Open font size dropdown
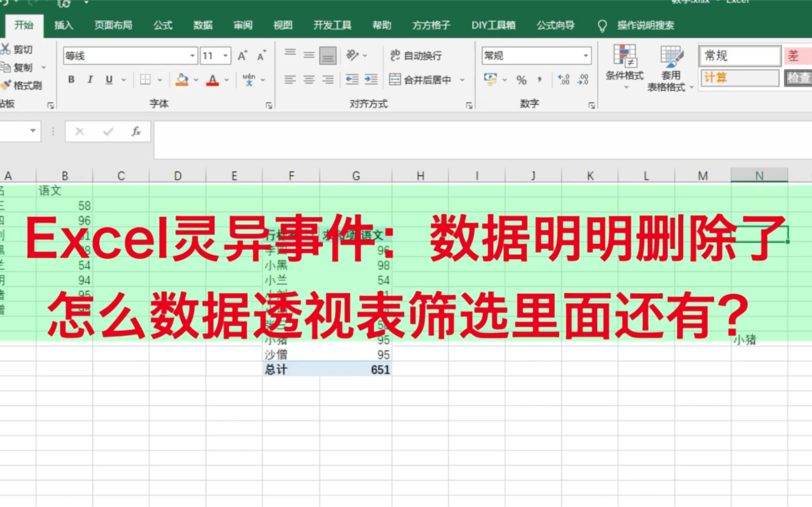 (225, 56)
